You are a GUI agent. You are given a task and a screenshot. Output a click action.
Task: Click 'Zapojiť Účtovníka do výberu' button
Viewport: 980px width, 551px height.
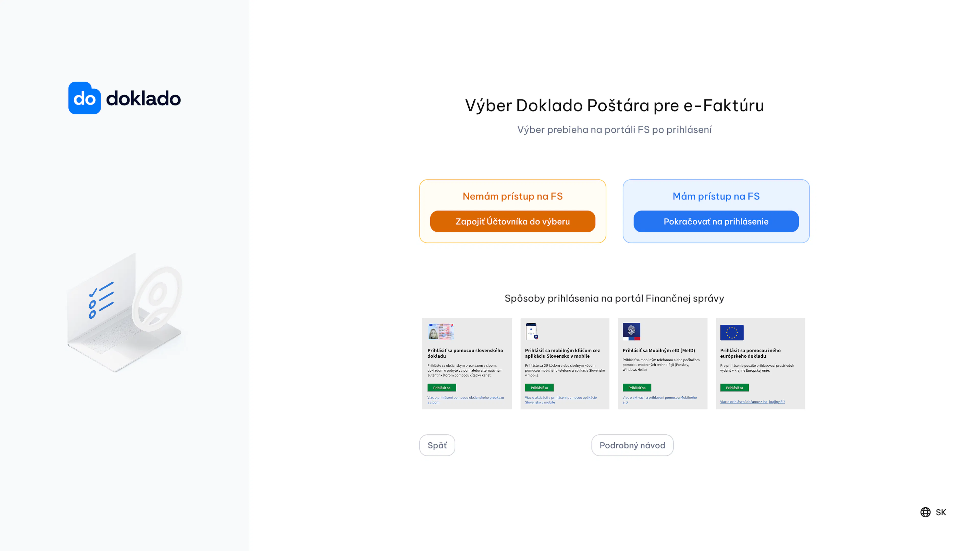(x=512, y=221)
